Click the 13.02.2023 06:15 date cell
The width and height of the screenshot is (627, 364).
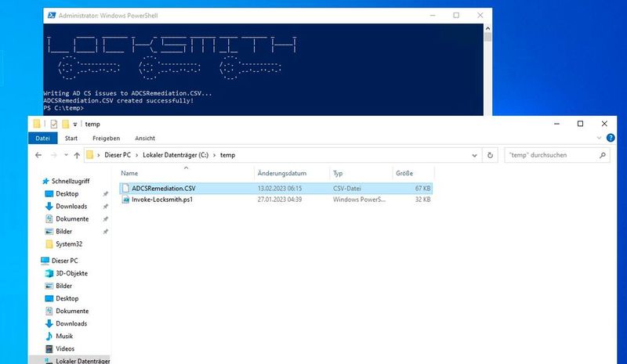click(280, 188)
